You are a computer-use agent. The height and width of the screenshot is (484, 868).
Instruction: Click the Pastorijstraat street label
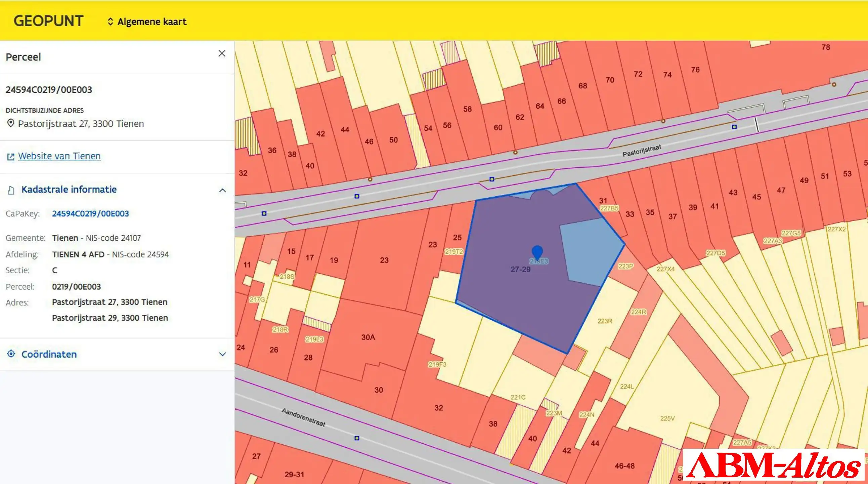click(x=642, y=151)
